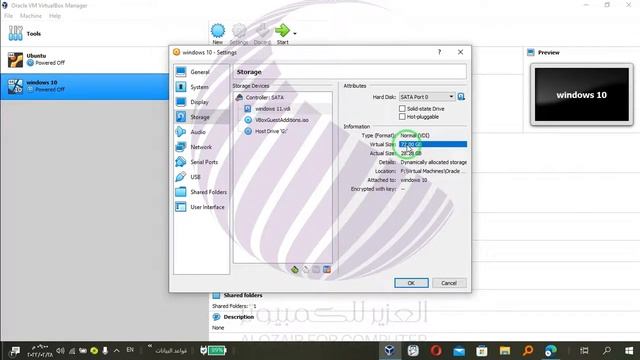The width and height of the screenshot is (640, 360).
Task: Click the highlighted Virtual Size value
Action: pyautogui.click(x=433, y=144)
